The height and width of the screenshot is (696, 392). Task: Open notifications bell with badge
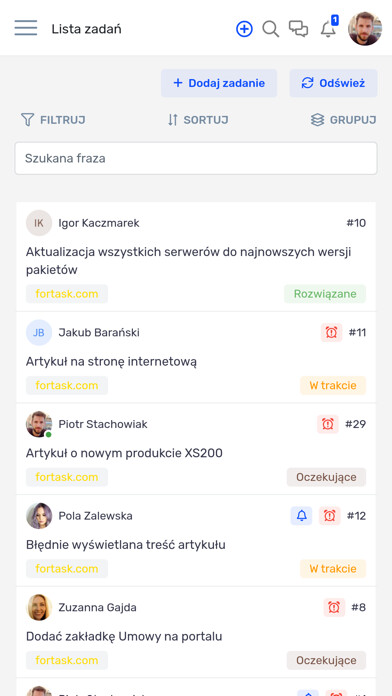coord(329,28)
